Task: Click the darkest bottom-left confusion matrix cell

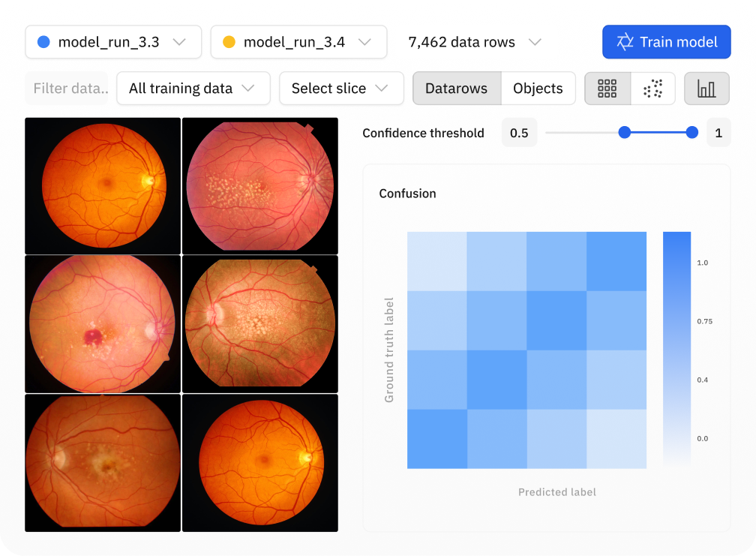Action: pyautogui.click(x=437, y=439)
